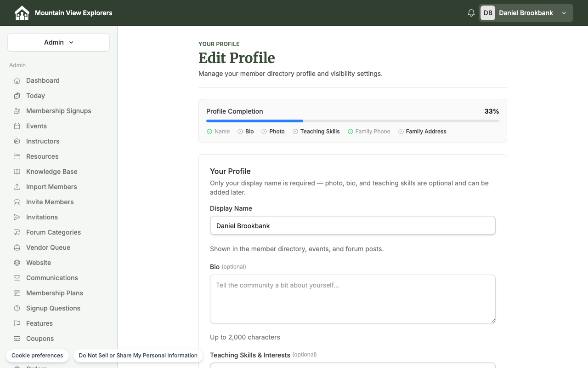Click the Cookie preferences button

(x=37, y=356)
